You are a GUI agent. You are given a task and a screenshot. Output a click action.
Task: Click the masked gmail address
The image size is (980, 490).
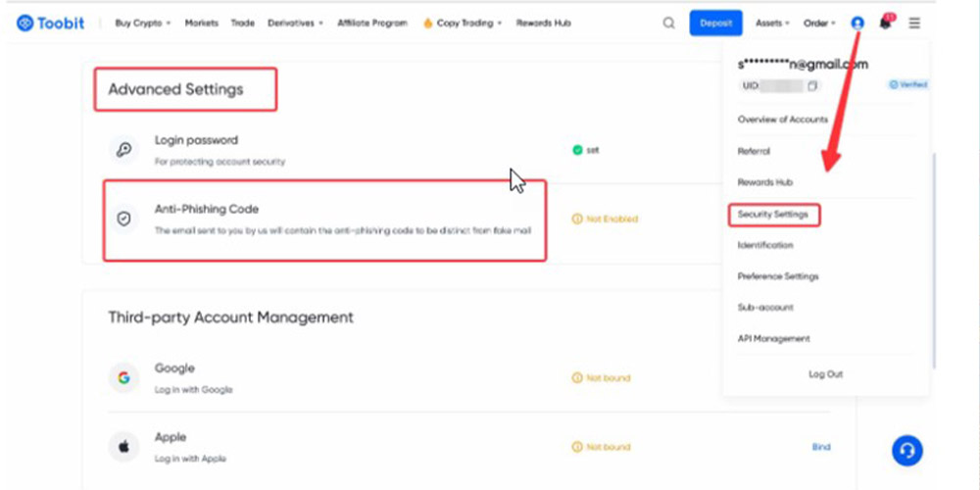coord(804,64)
